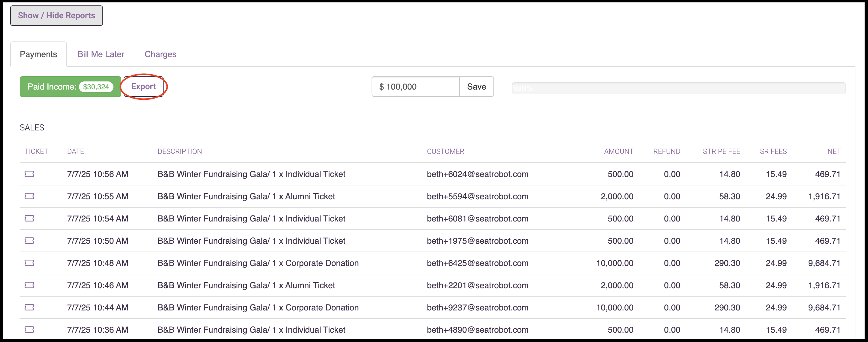868x342 pixels.
Task: Select customer beth+6024@seatrobot.com
Action: point(478,174)
